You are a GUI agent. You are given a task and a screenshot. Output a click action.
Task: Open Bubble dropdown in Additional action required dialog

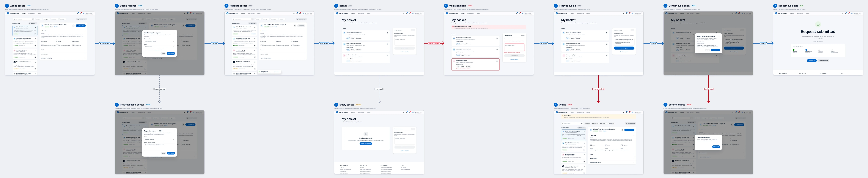tap(160, 47)
